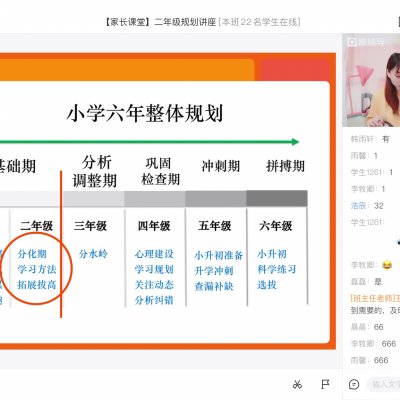400x400 pixels.
Task: Select the teacher's webcam video thumbnail
Action: point(371,80)
